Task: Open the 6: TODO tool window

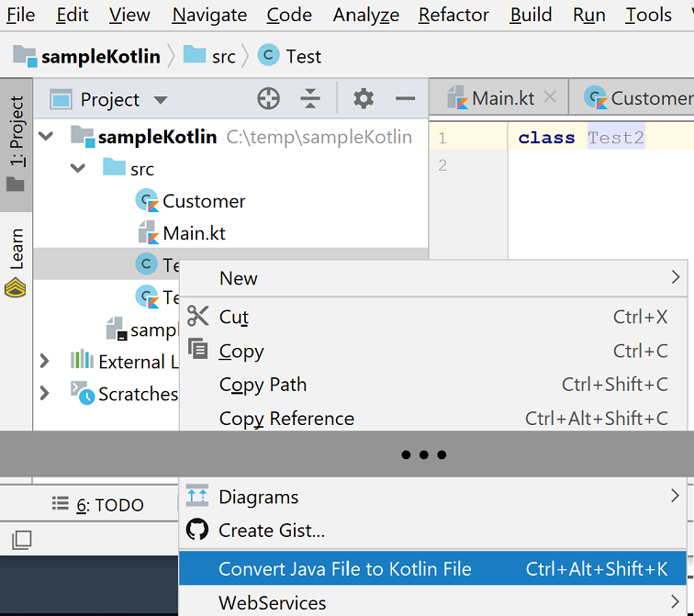Action: click(98, 504)
